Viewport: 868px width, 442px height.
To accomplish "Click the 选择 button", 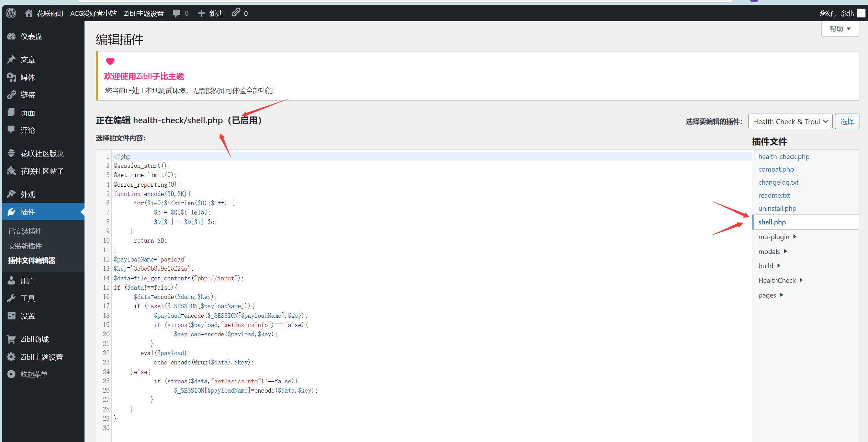I will 847,121.
